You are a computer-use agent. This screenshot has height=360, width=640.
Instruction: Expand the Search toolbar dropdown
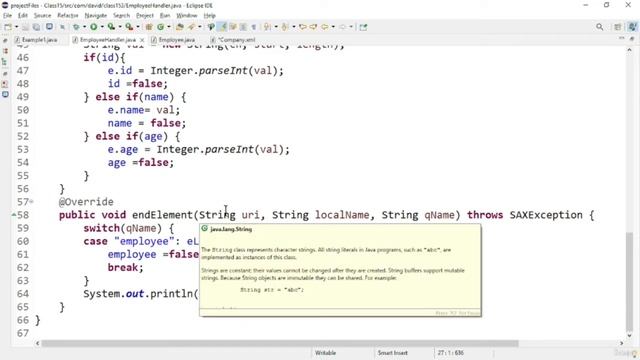(x=200, y=27)
